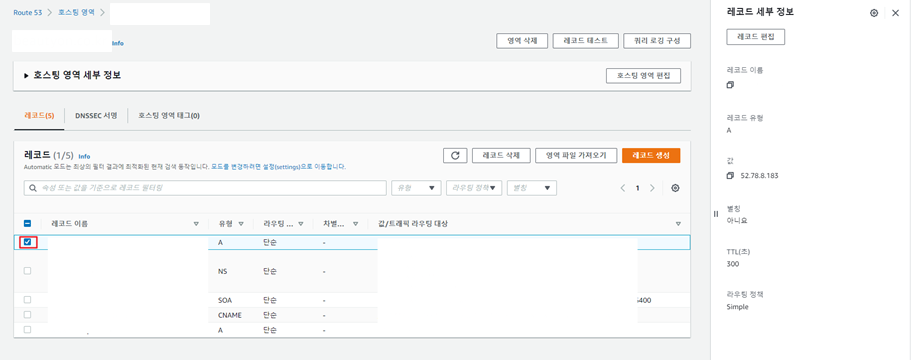The width and height of the screenshot is (913, 360).
Task: Switch to the 호스팅 영역 태그(0) tab
Action: 169,115
